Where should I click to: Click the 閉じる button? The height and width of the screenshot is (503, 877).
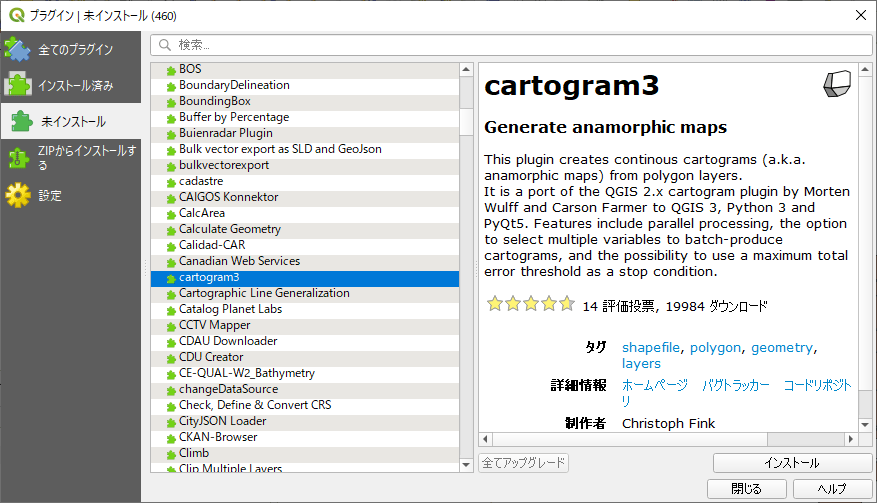coord(747,488)
